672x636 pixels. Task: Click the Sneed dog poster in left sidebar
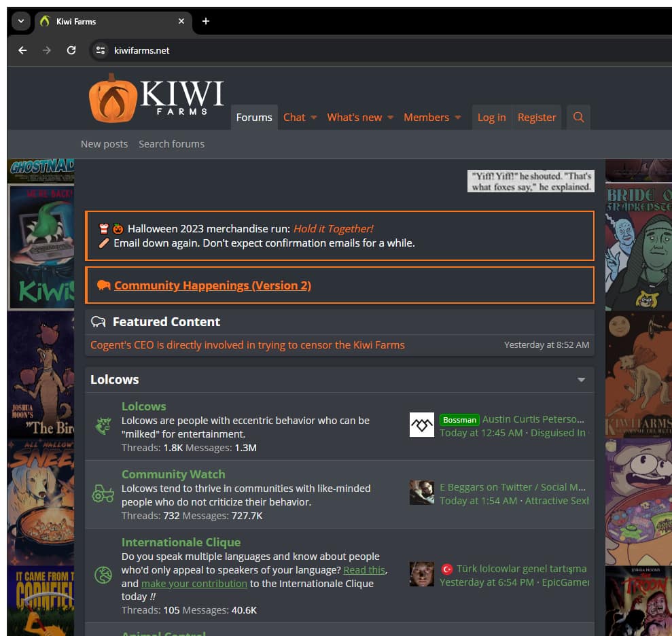[41, 502]
